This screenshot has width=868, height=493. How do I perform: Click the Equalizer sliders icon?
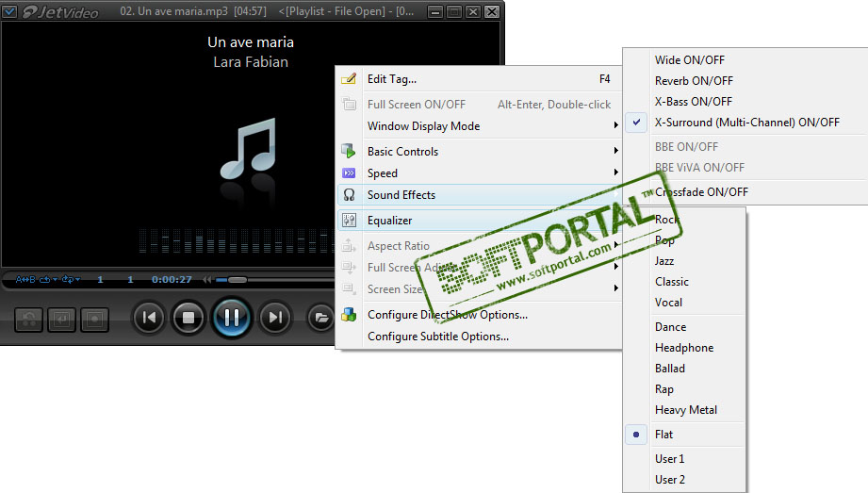[349, 221]
